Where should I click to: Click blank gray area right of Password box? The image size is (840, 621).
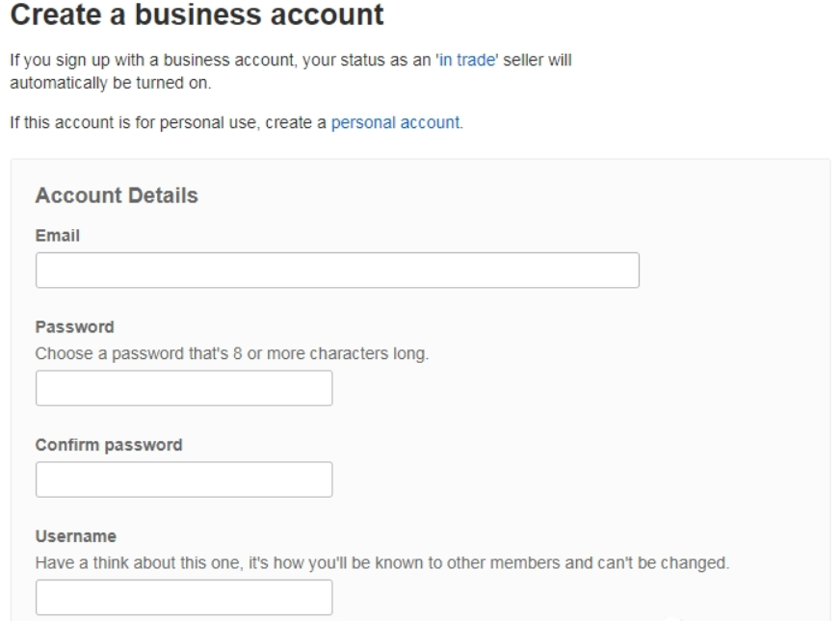(578, 388)
